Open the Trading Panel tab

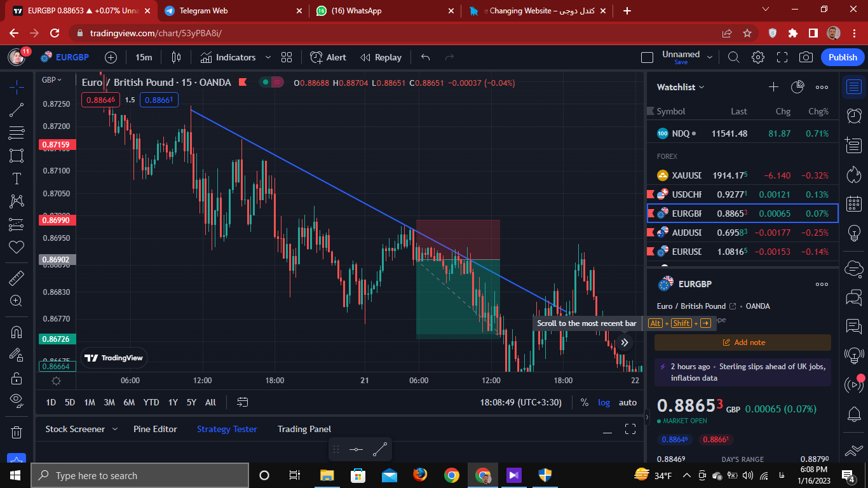click(x=304, y=429)
